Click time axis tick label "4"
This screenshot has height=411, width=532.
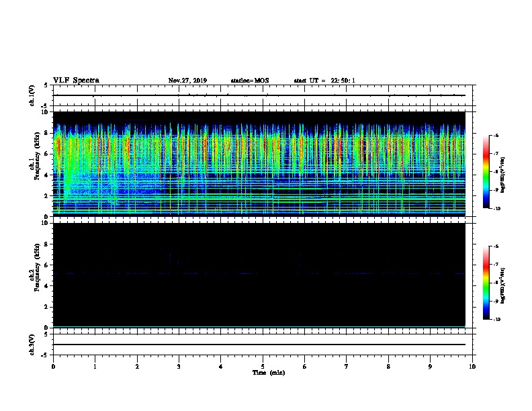221,367
